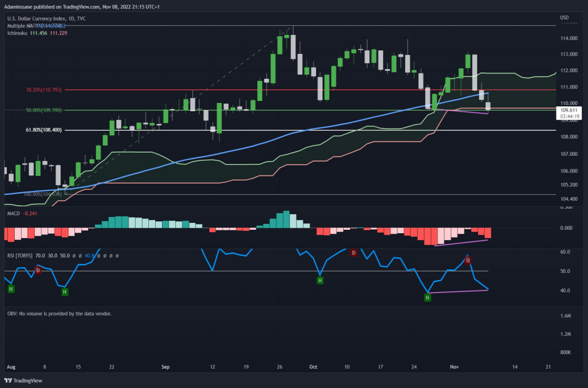Click the countdown timer 03:44:19

[x=570, y=117]
